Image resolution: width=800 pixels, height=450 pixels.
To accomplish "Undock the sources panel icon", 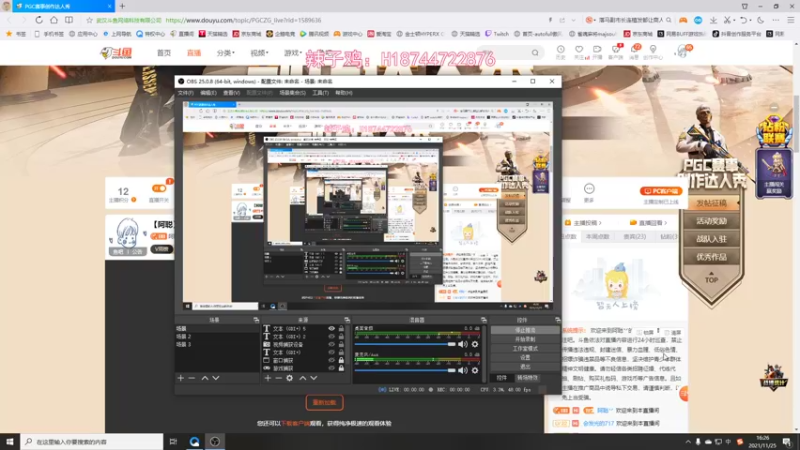I will pos(347,320).
